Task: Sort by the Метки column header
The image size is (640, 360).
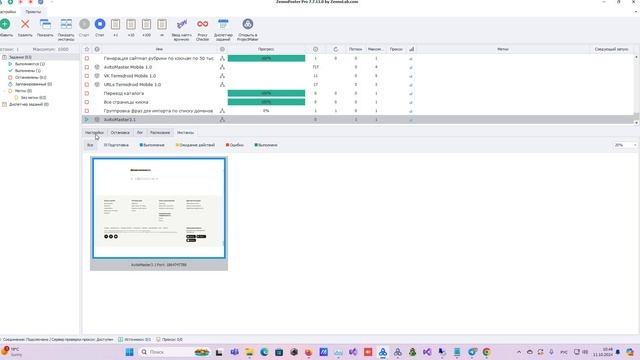Action: click(x=502, y=49)
